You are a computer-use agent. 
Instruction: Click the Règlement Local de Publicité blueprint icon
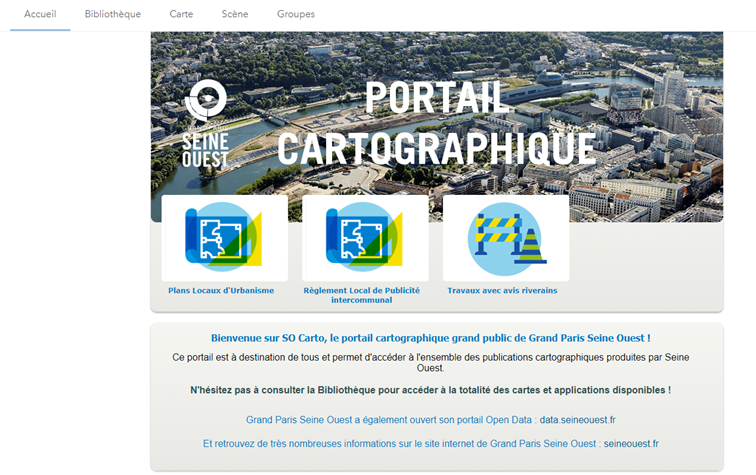click(365, 238)
